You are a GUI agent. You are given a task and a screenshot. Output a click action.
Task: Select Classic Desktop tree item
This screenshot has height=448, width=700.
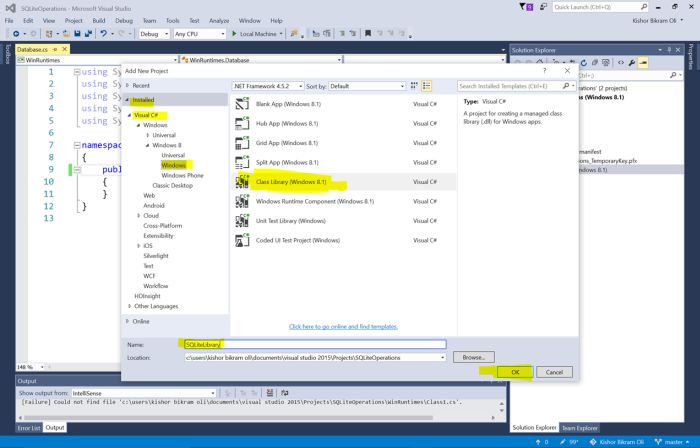point(172,185)
